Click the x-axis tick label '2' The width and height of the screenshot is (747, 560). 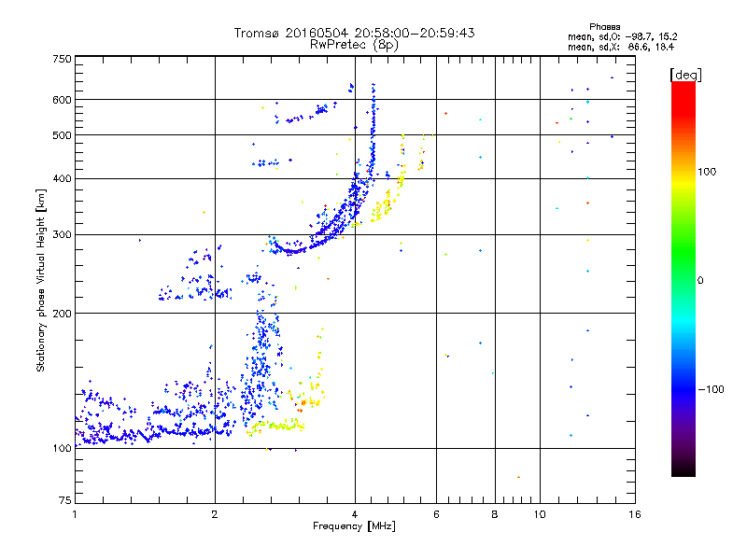point(215,514)
